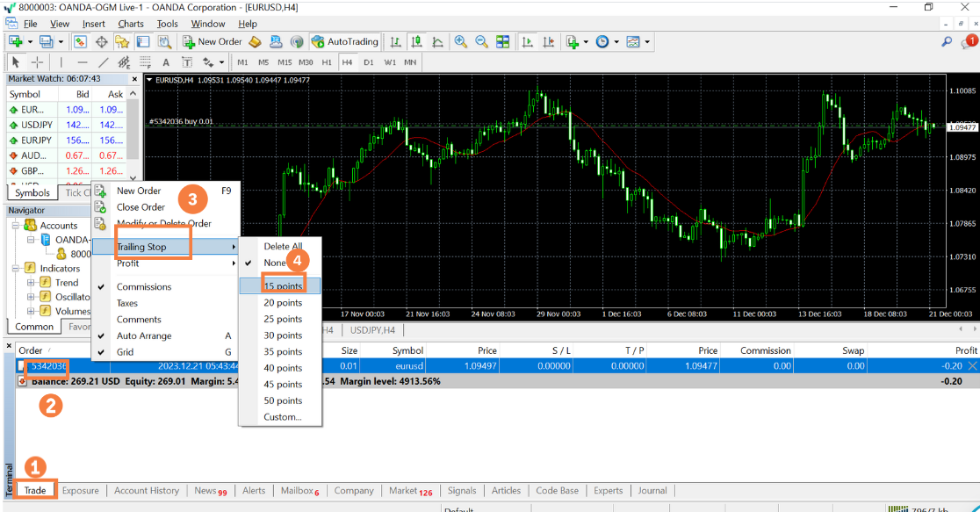The width and height of the screenshot is (980, 512).
Task: Select the vertical line tool
Action: point(61,61)
